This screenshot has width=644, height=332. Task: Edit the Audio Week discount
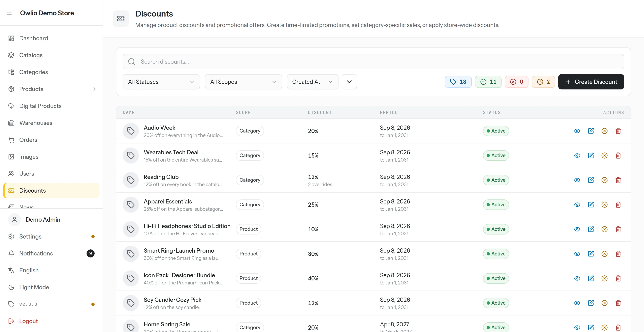[x=591, y=131]
